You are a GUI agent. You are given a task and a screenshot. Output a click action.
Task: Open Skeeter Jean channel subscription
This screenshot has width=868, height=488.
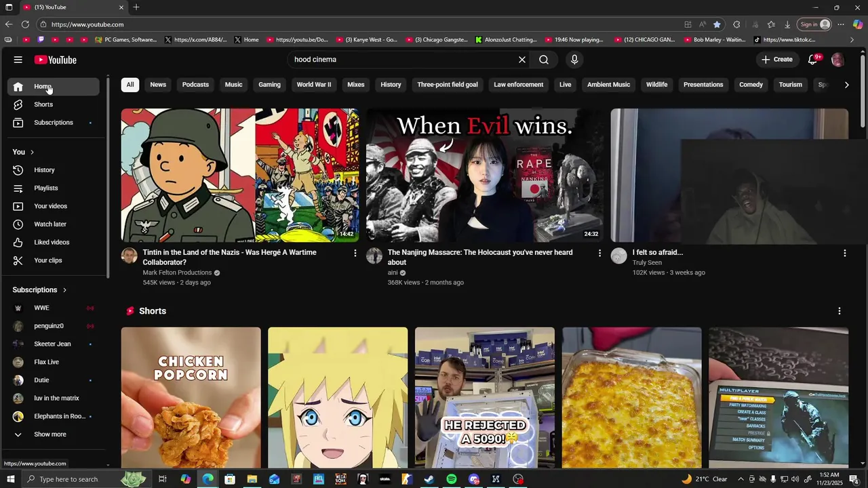click(x=54, y=344)
